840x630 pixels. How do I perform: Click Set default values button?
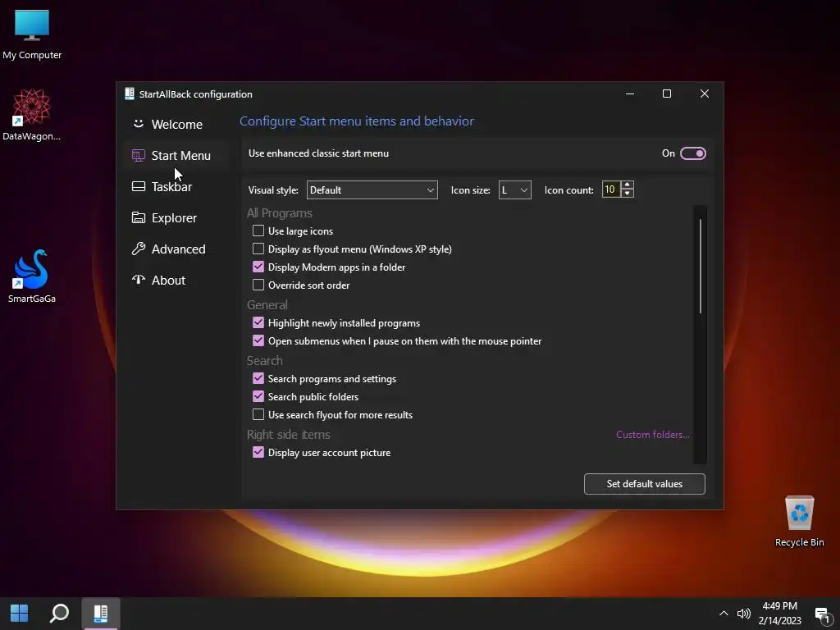645,484
